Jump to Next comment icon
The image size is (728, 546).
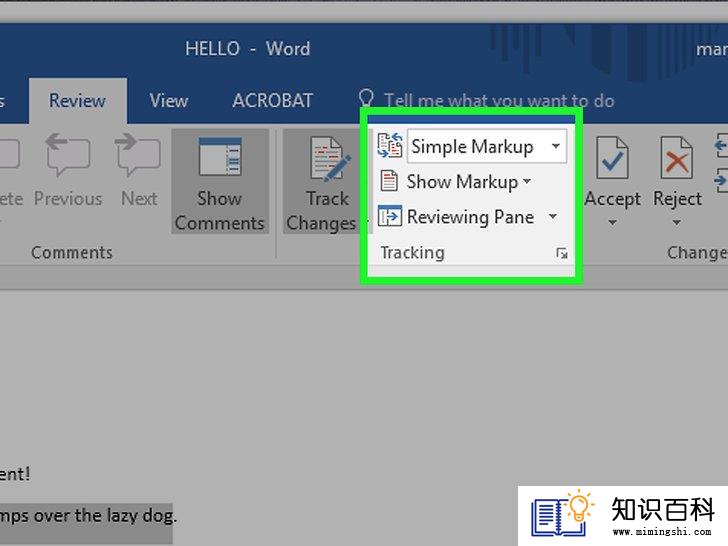pyautogui.click(x=138, y=155)
